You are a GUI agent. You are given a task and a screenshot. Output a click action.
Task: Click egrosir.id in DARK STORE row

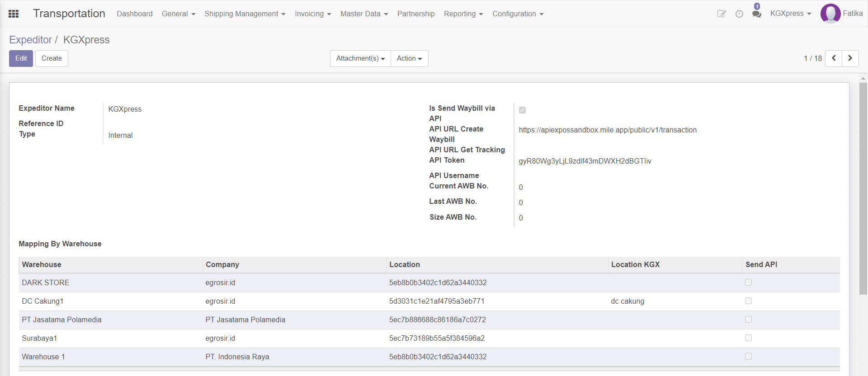(x=220, y=283)
